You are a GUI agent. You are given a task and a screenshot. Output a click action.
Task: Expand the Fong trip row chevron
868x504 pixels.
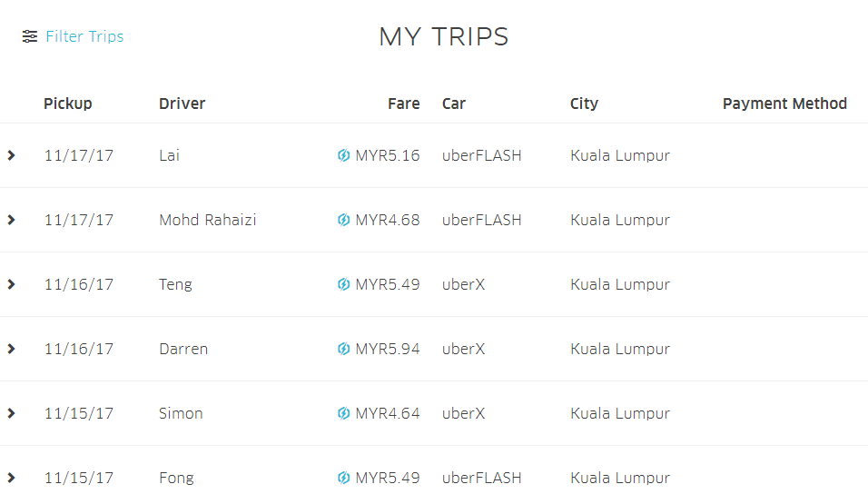click(11, 478)
